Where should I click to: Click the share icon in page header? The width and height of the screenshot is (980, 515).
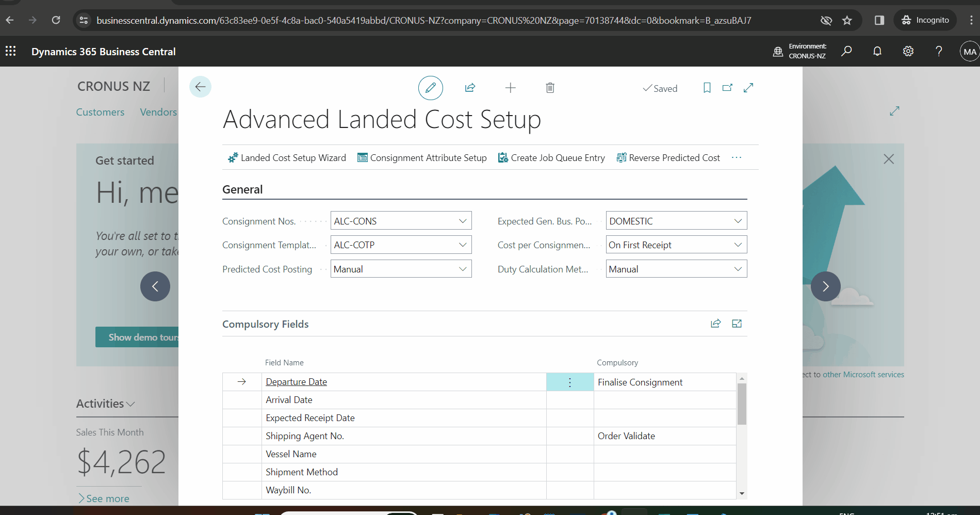click(x=470, y=88)
